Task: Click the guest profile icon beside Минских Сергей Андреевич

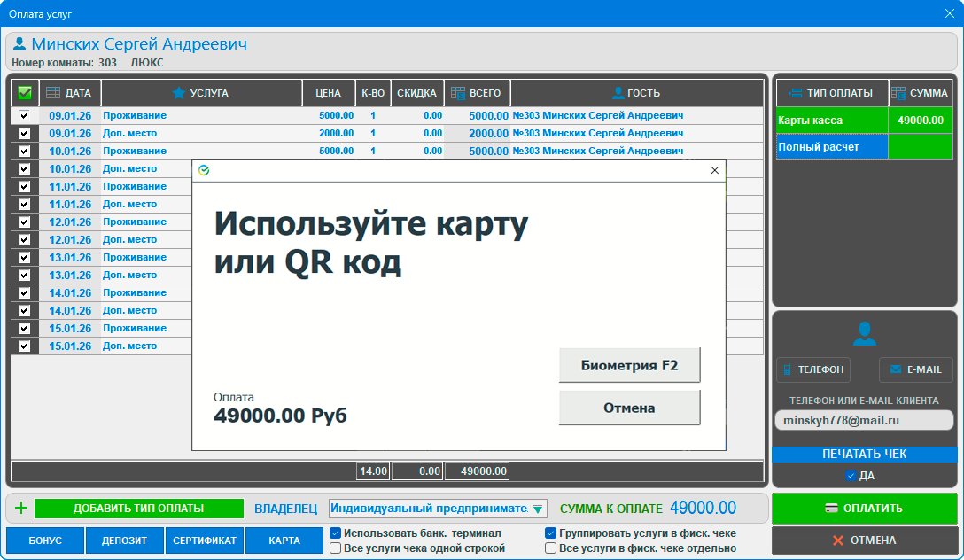Action: point(19,43)
